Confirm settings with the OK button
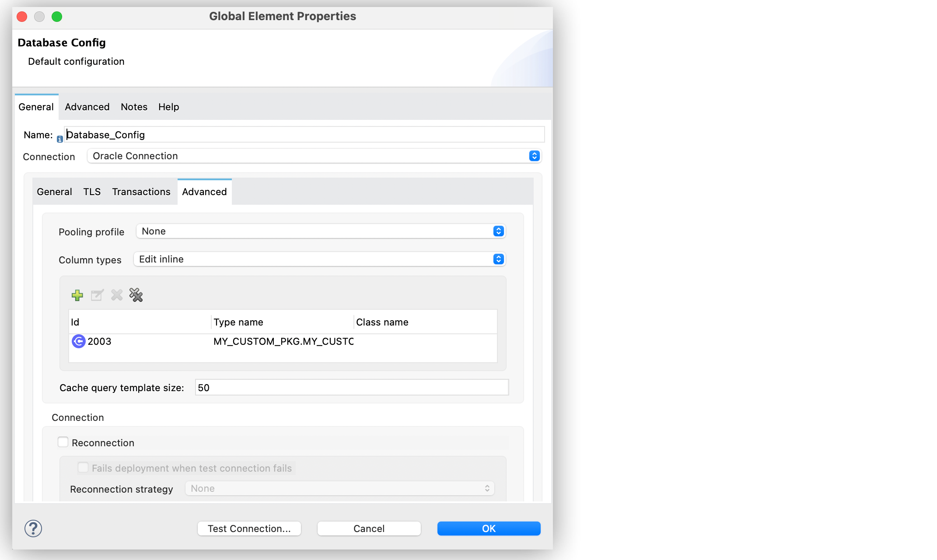937x560 pixels. point(488,528)
